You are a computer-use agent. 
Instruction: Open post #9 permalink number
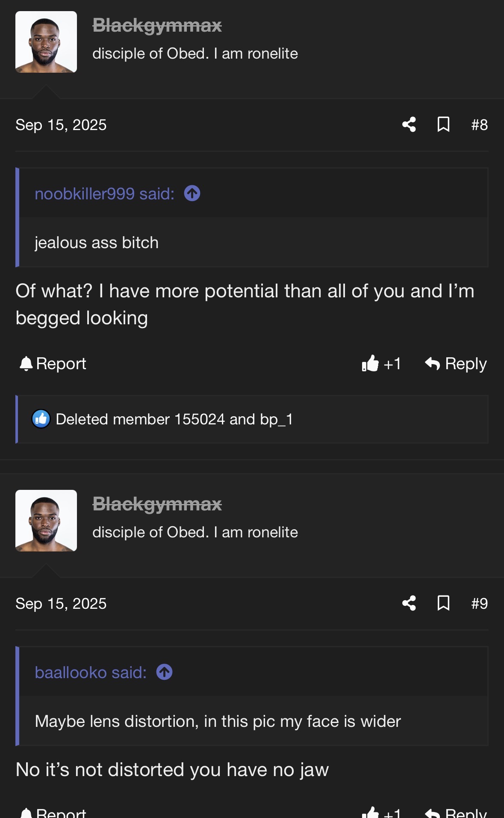[479, 604]
